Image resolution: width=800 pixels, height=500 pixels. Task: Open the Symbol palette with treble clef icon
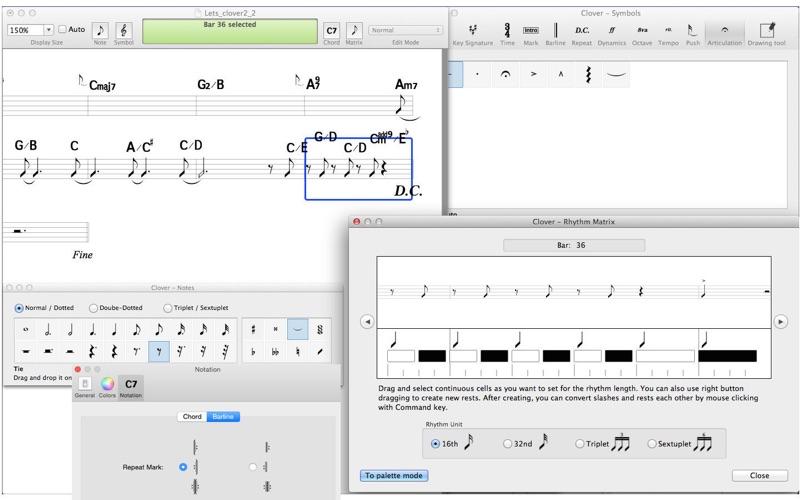[x=123, y=31]
